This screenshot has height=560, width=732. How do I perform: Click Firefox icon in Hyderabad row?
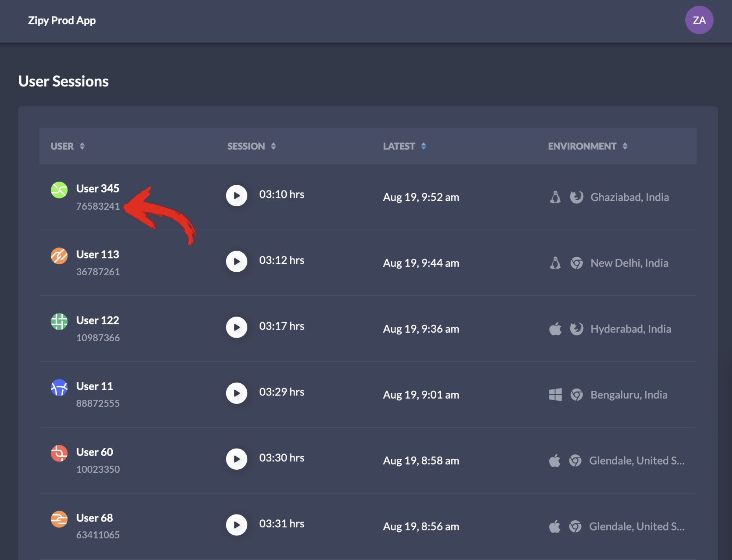[x=576, y=329]
